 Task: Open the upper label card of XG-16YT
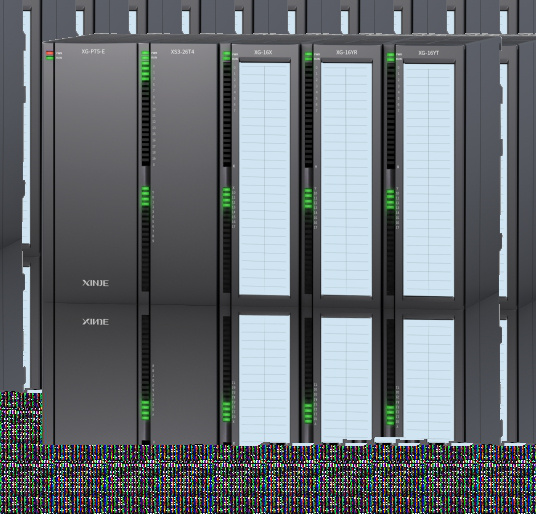[x=429, y=180]
